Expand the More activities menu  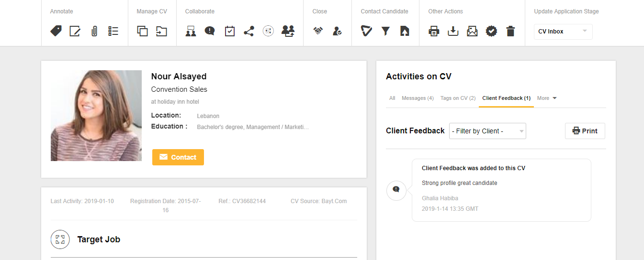547,98
